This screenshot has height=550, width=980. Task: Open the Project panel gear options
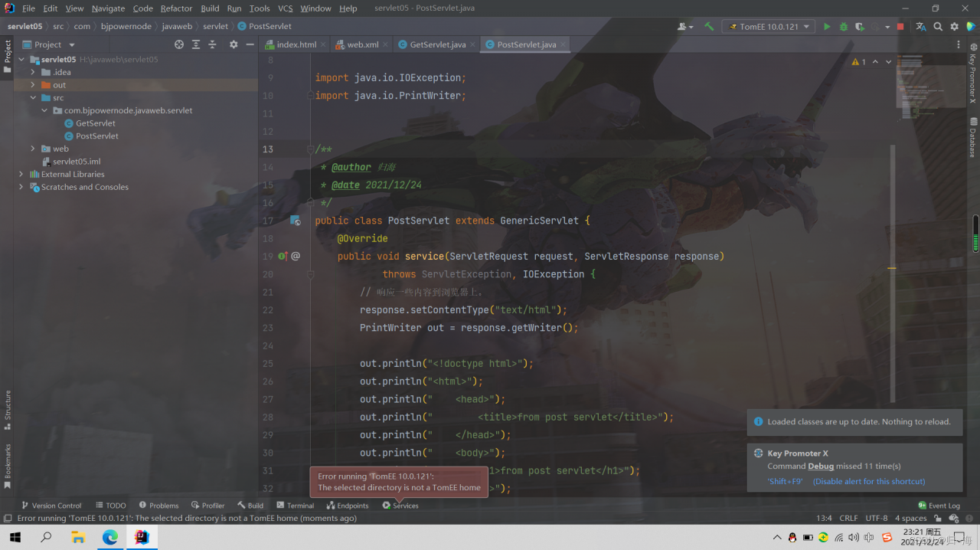coord(234,44)
